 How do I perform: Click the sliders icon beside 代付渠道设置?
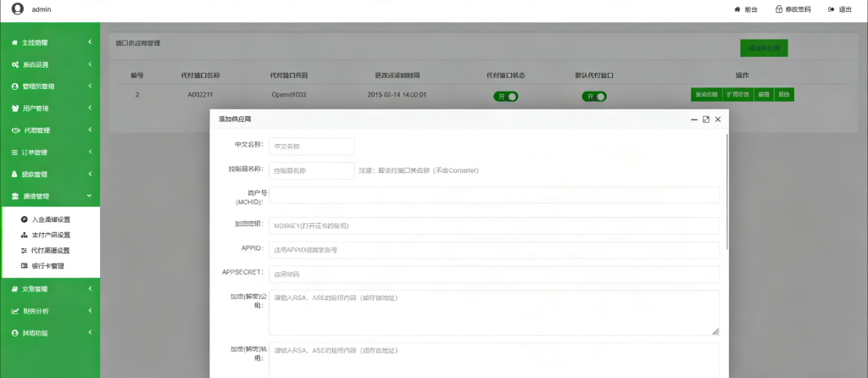pos(24,250)
